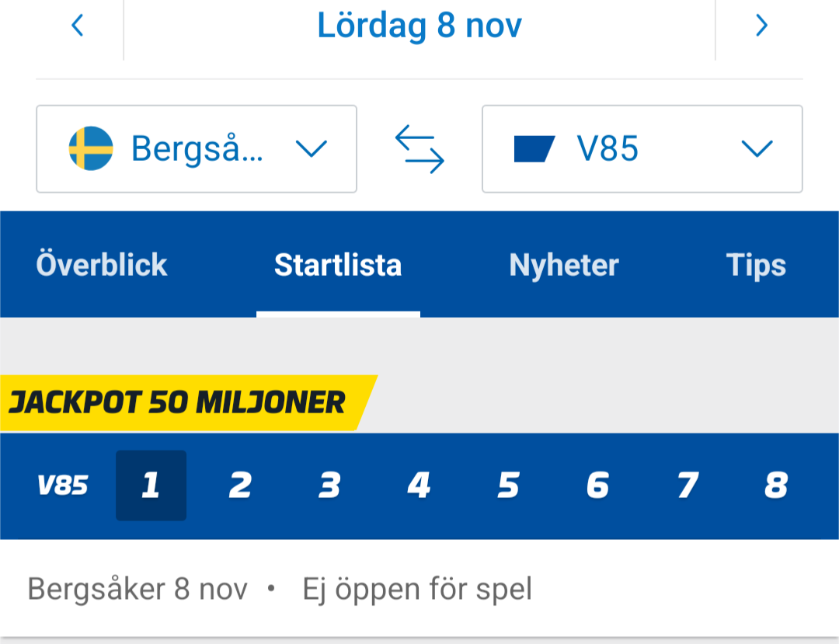Select the Startlista tab

click(338, 266)
